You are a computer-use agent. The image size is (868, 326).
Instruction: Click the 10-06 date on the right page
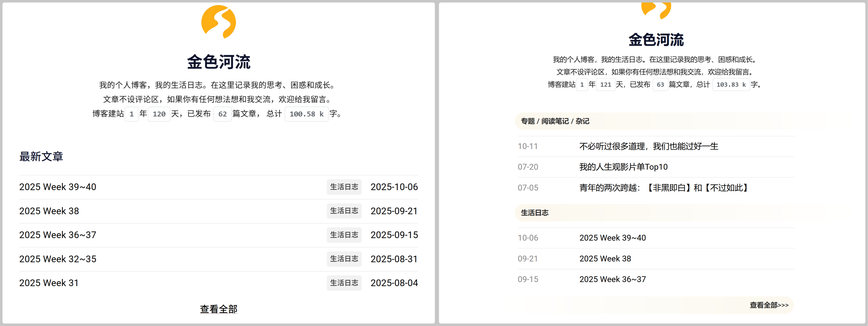pyautogui.click(x=528, y=238)
